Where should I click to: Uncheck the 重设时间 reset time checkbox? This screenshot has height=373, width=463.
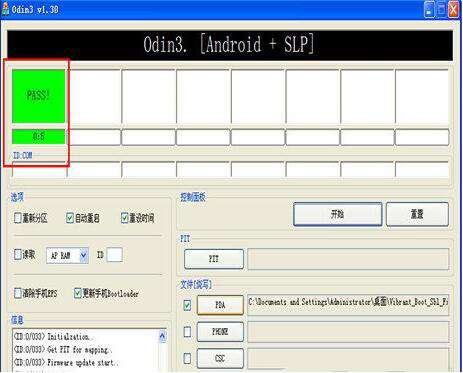(x=124, y=218)
